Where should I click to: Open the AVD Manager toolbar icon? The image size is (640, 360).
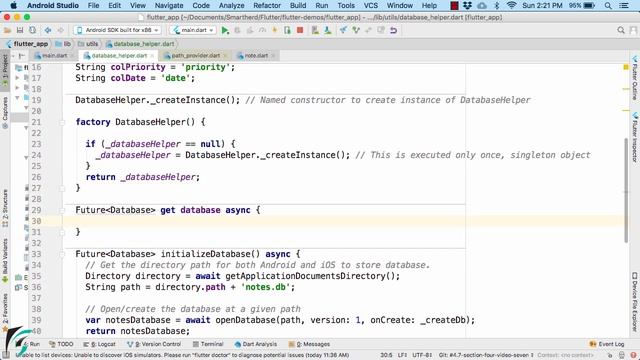coord(315,30)
